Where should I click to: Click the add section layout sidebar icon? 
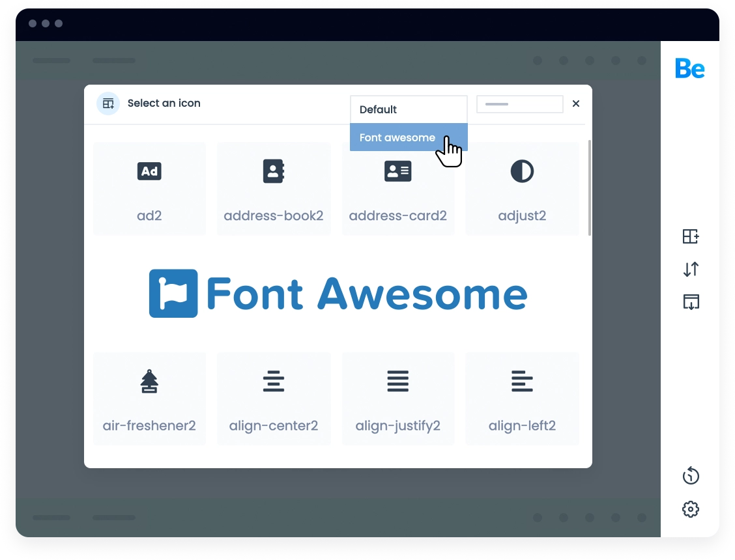tap(691, 236)
